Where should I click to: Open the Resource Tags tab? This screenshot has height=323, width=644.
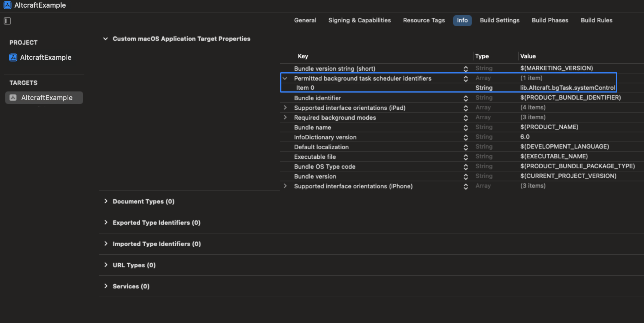click(424, 20)
